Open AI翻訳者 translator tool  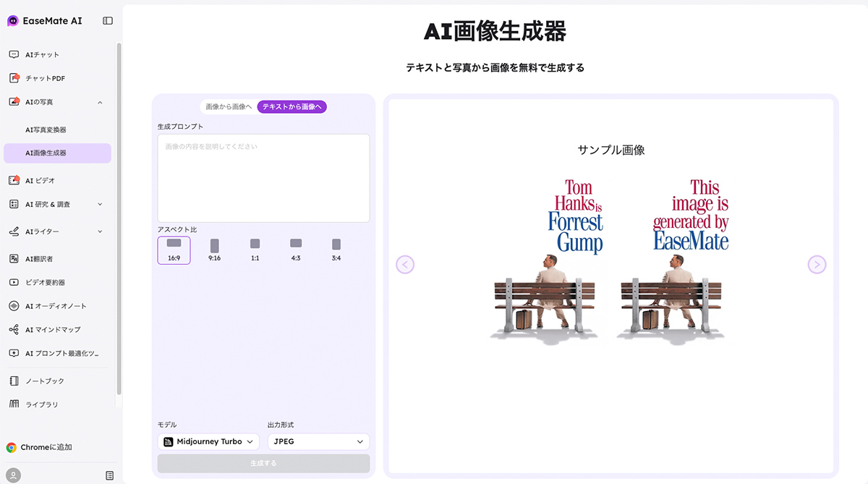[x=39, y=259]
